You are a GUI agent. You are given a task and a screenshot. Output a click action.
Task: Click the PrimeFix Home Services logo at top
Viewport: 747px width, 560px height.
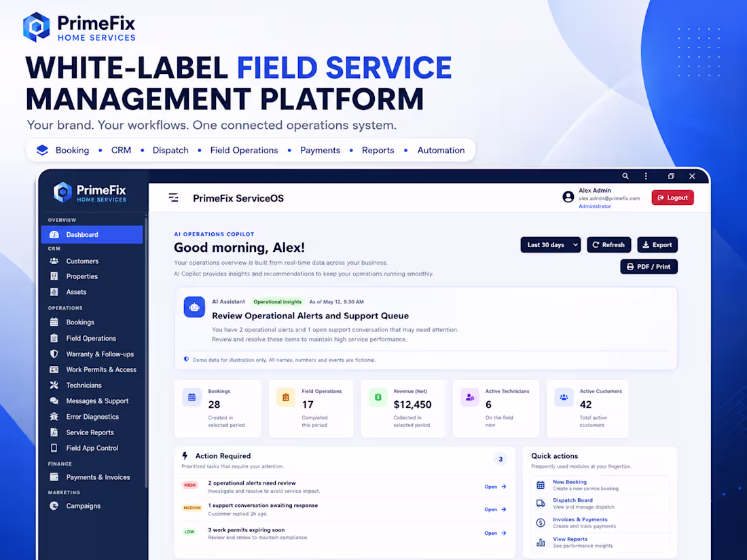click(x=79, y=27)
